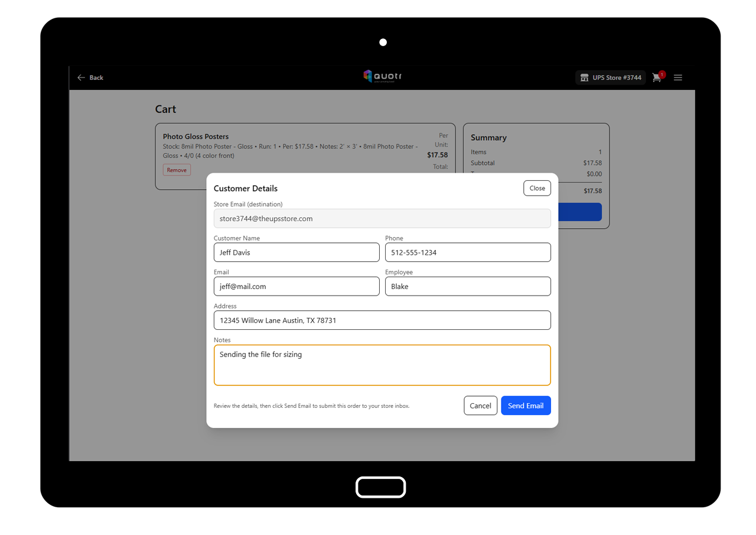The height and width of the screenshot is (535, 756).
Task: Open the hamburger menu
Action: 678,77
